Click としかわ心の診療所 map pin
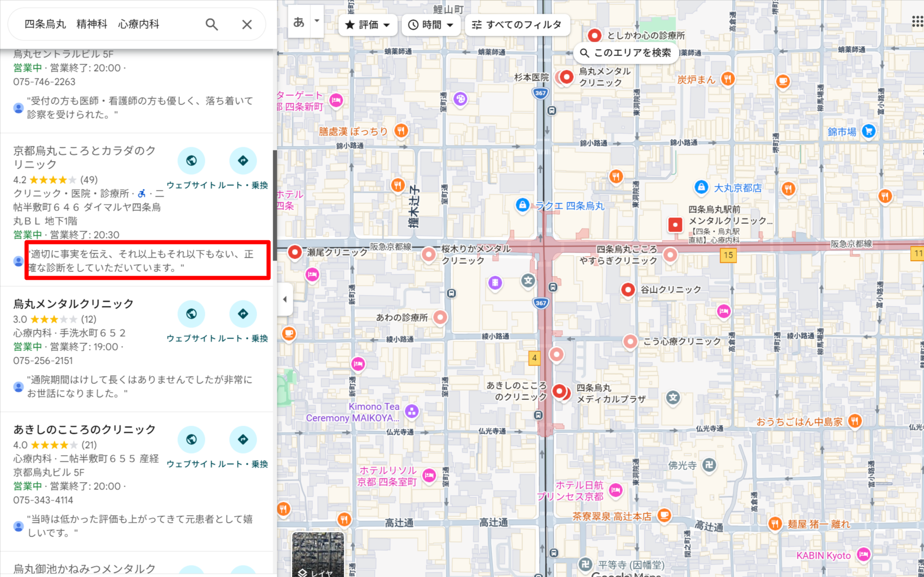 594,35
